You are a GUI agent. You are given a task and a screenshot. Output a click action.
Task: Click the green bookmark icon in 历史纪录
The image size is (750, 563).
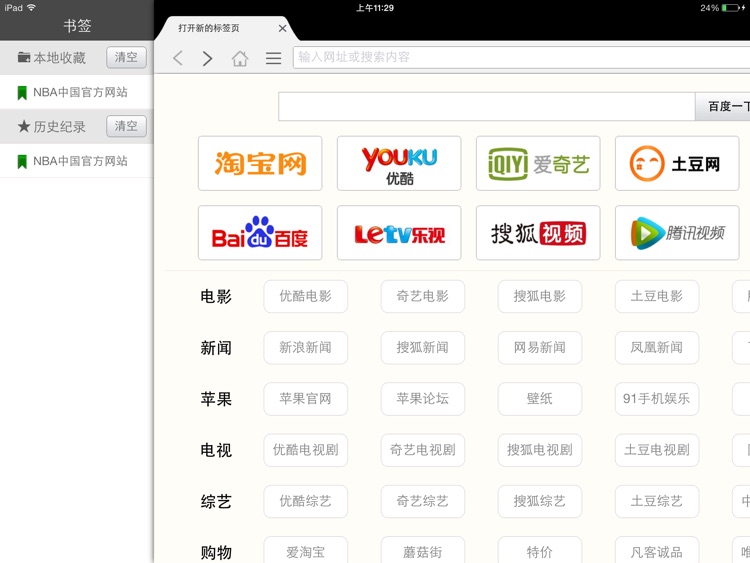pyautogui.click(x=22, y=161)
